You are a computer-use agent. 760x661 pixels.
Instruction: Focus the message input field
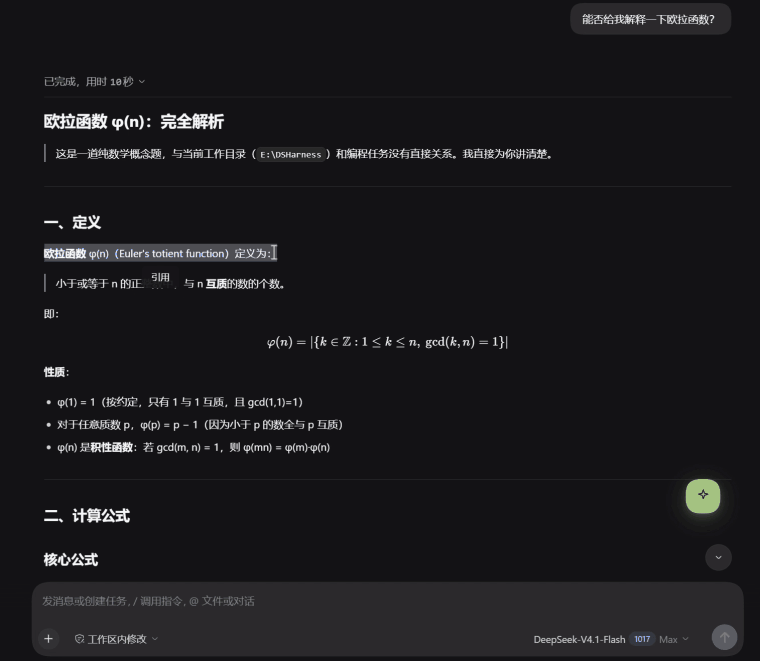(x=388, y=601)
